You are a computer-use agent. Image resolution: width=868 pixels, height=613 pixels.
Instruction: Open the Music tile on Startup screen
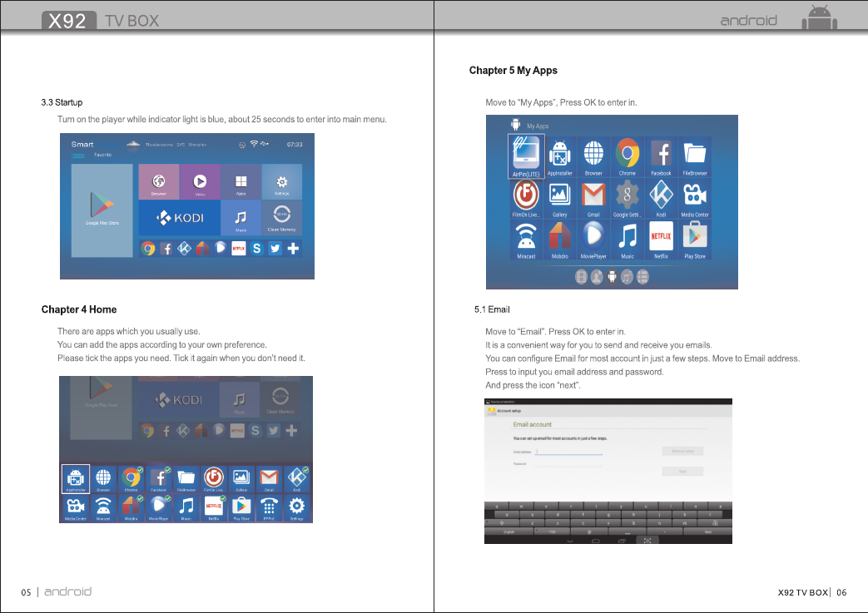241,218
